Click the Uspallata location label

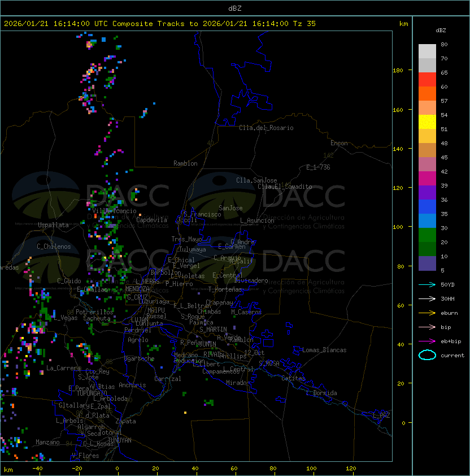click(53, 225)
